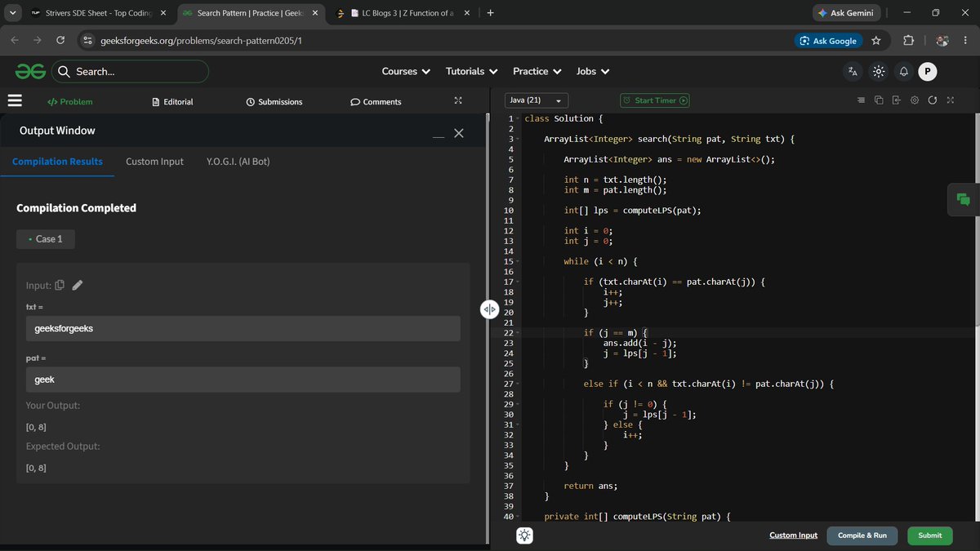This screenshot has height=551, width=980.
Task: Open the hamburger sidebar menu
Action: click(14, 101)
